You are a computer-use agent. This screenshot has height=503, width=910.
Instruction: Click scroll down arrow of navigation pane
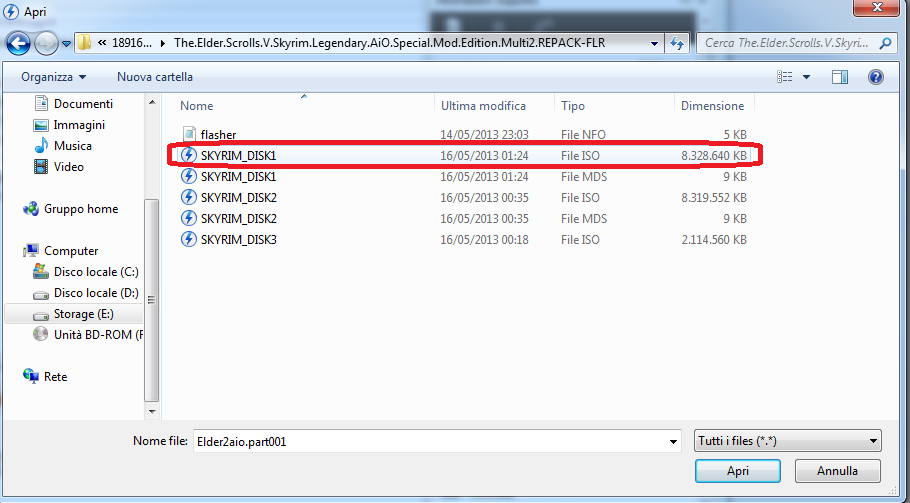(152, 411)
